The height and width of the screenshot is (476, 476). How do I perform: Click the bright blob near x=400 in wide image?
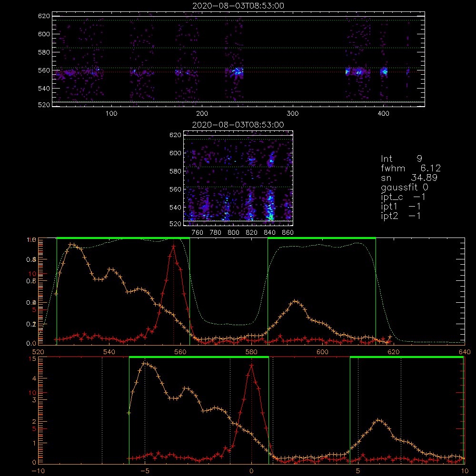(384, 72)
